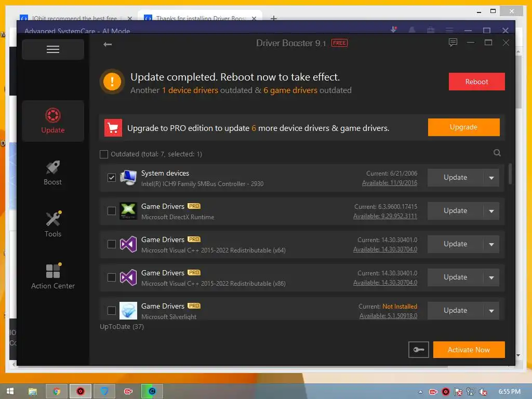Uncheck the System devices driver checkbox
The image size is (532, 399).
112,178
